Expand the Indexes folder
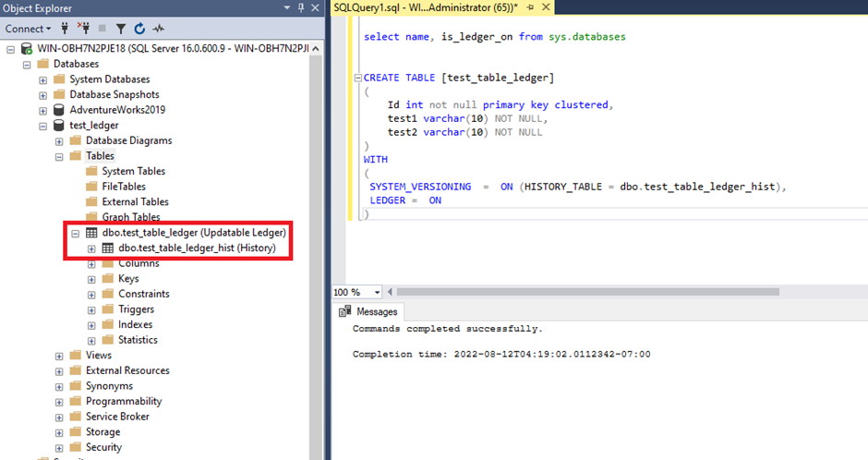 point(91,325)
